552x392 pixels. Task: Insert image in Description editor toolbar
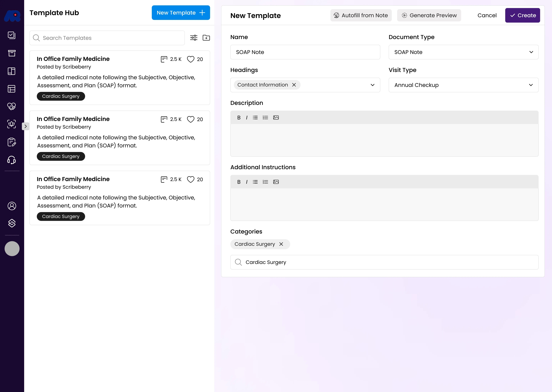(276, 118)
